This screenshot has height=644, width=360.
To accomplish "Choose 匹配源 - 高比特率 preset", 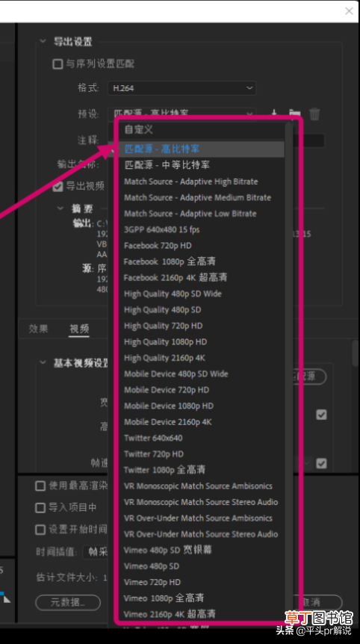I will [x=197, y=149].
